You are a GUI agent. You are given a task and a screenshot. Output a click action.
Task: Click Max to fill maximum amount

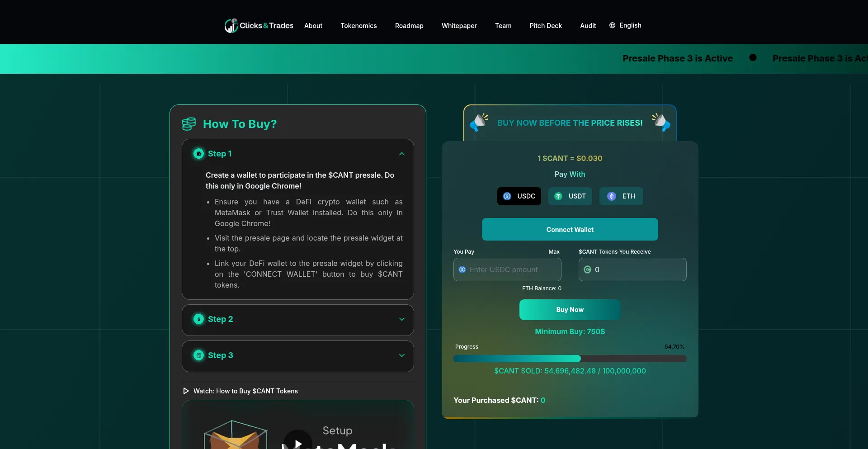tap(554, 252)
